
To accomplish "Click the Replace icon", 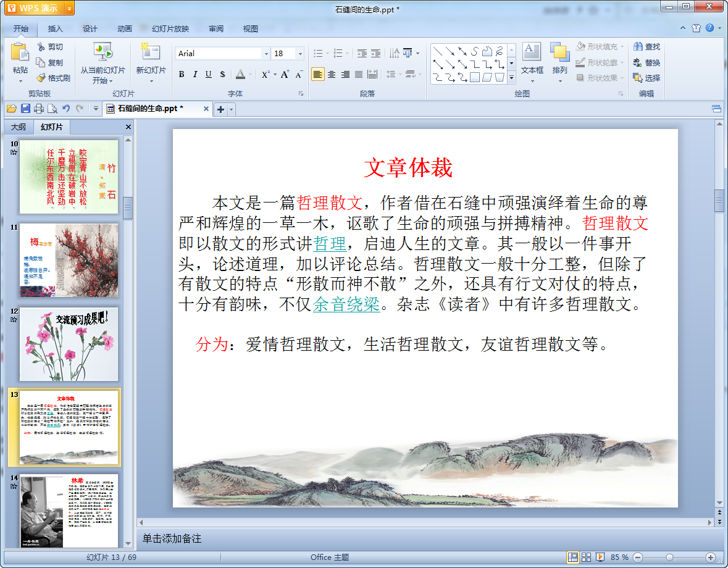I will tap(637, 62).
